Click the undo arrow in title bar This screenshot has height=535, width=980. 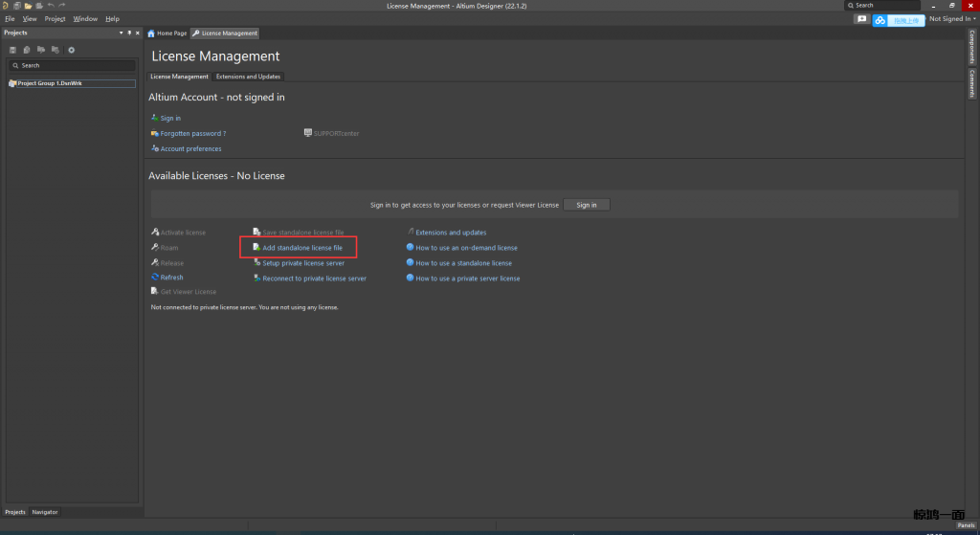51,6
